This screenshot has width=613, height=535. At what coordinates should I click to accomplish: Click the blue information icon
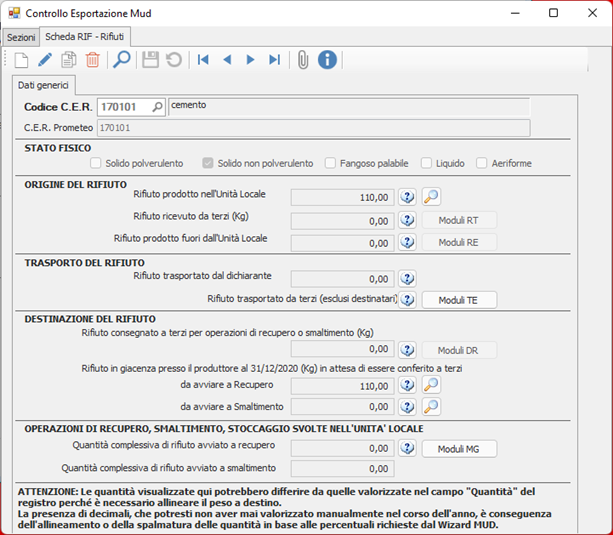pyautogui.click(x=327, y=60)
